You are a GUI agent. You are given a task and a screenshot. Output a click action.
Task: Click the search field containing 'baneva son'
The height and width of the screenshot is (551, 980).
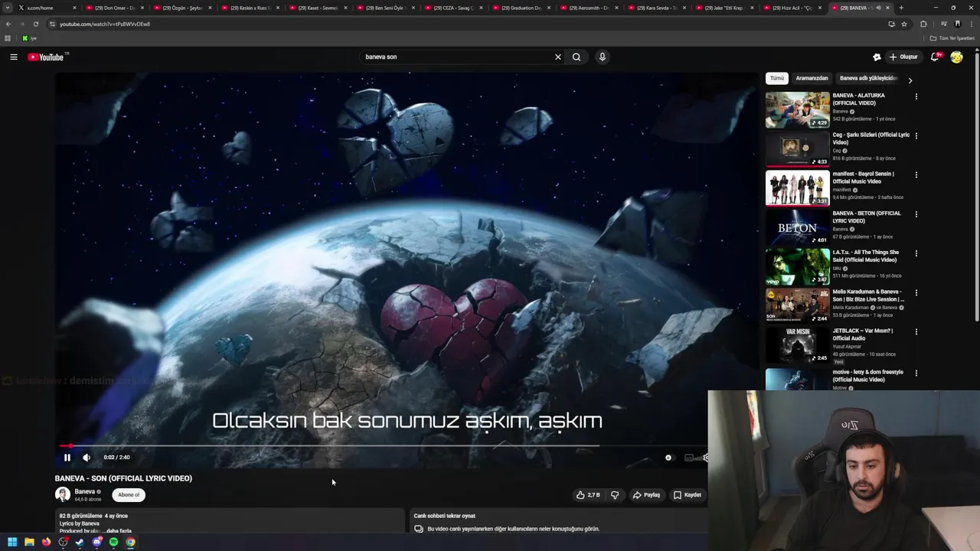[x=456, y=57]
